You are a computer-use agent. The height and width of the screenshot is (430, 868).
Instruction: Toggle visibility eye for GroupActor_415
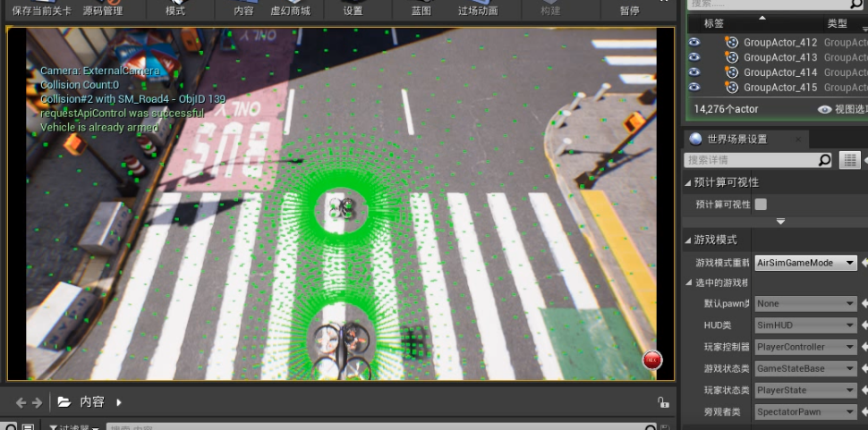pos(694,87)
